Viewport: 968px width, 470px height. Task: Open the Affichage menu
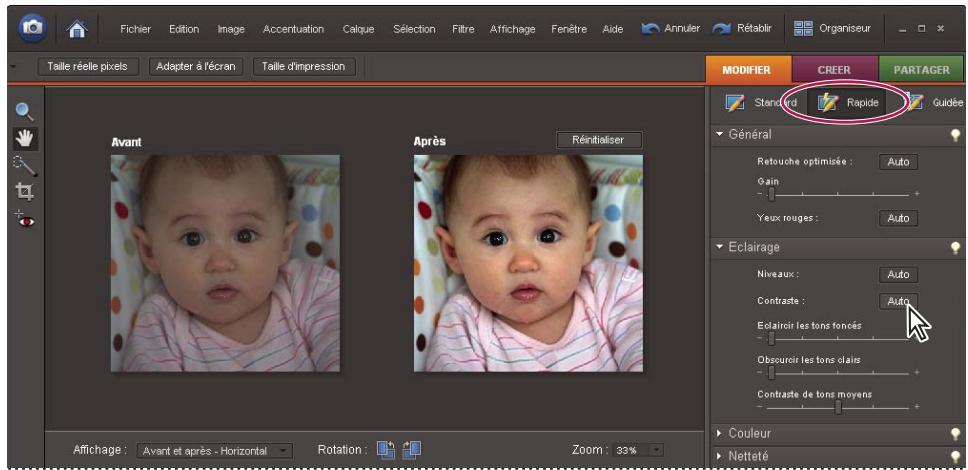512,29
